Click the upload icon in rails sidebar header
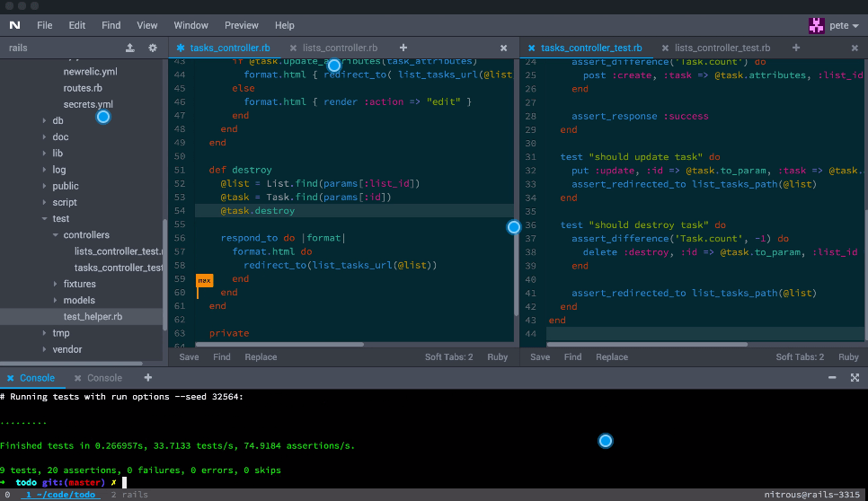The image size is (868, 501). (130, 48)
